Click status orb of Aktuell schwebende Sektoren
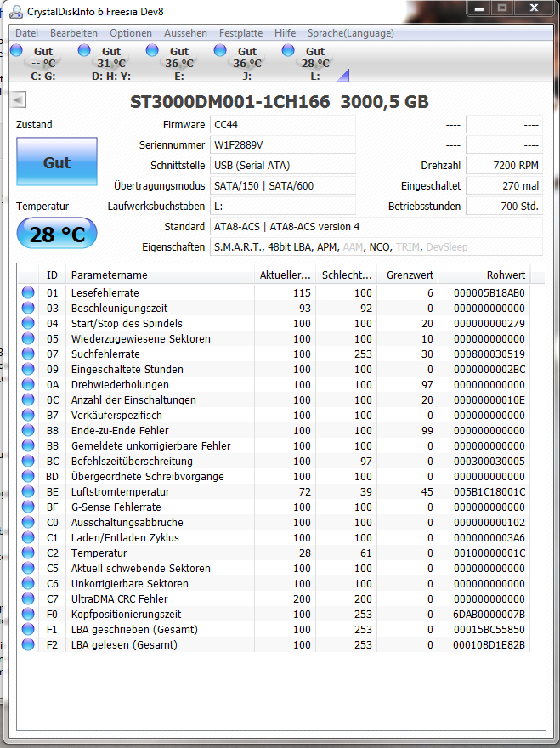This screenshot has height=748, width=560. pyautogui.click(x=28, y=568)
